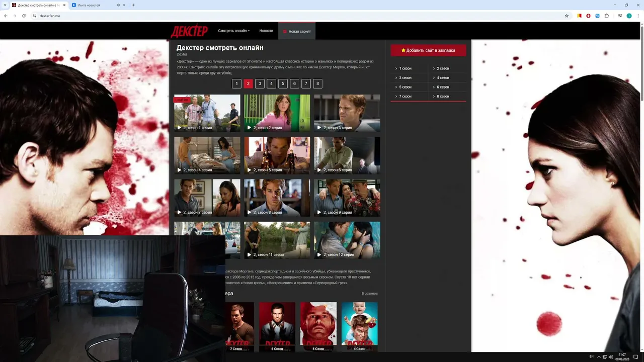Open the 4 Сезон poster
Image resolution: width=644 pixels, height=362 pixels.
click(x=360, y=327)
